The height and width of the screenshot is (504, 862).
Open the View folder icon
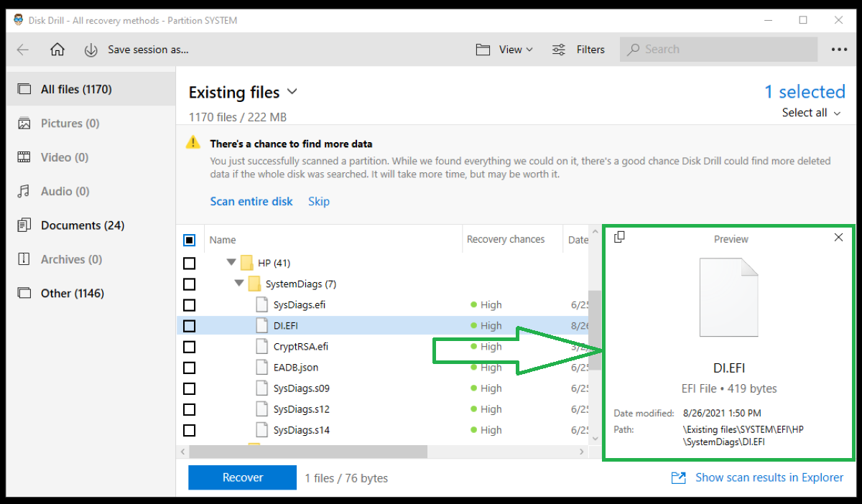[x=483, y=50]
